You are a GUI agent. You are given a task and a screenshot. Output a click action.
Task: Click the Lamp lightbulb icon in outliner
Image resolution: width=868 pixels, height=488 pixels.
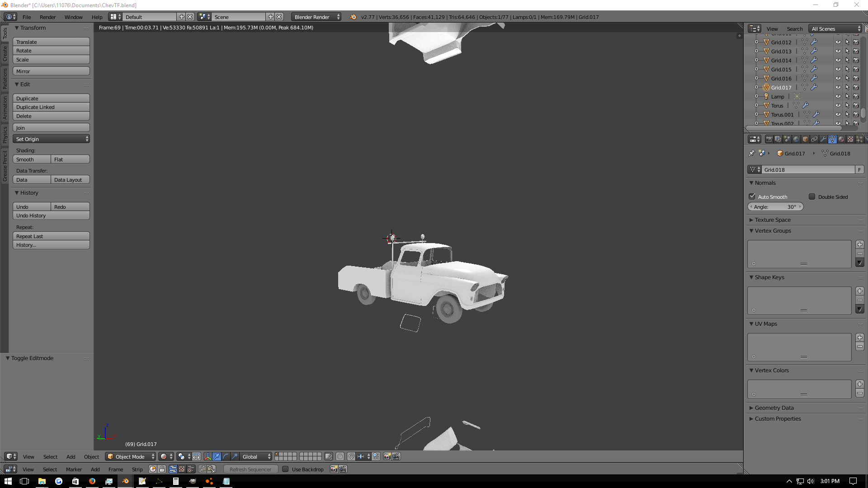pos(766,96)
